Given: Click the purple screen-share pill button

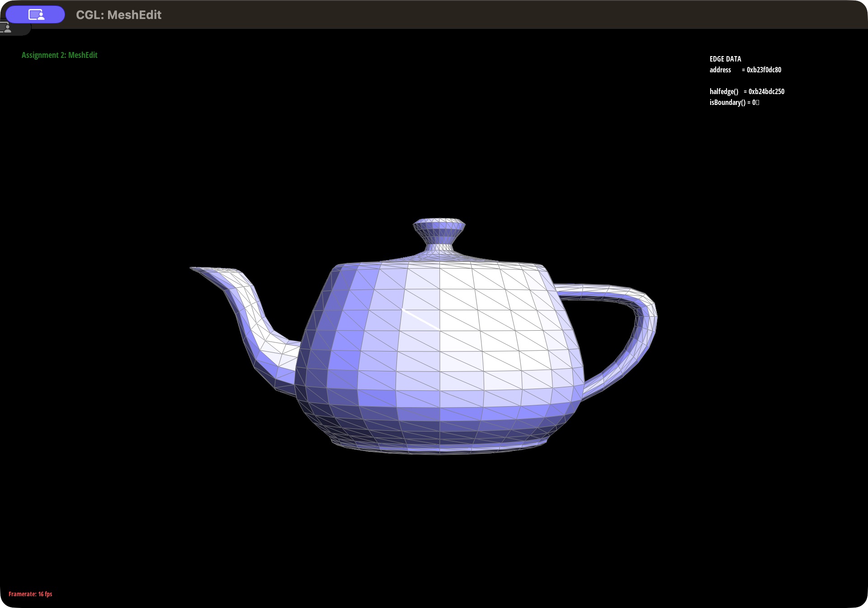Looking at the screenshot, I should pos(35,14).
